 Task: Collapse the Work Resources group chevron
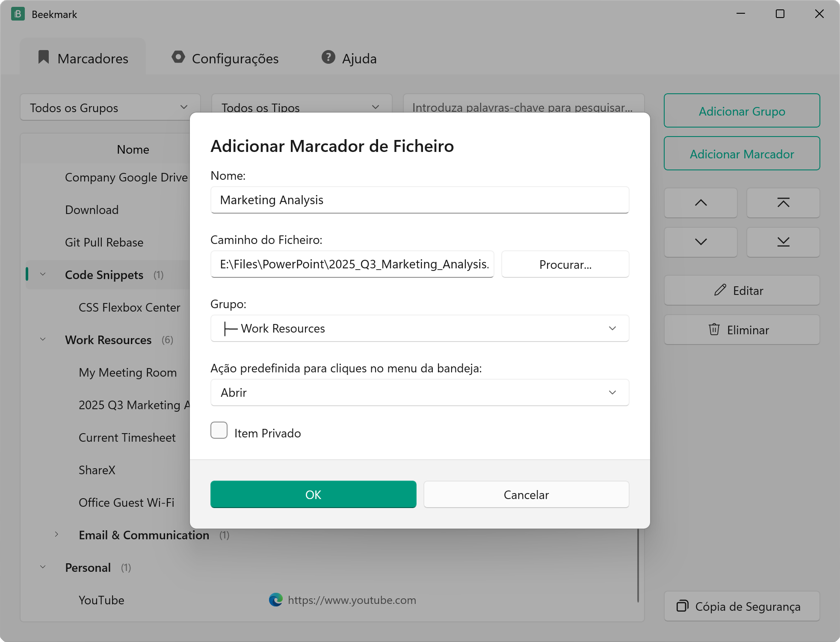43,339
